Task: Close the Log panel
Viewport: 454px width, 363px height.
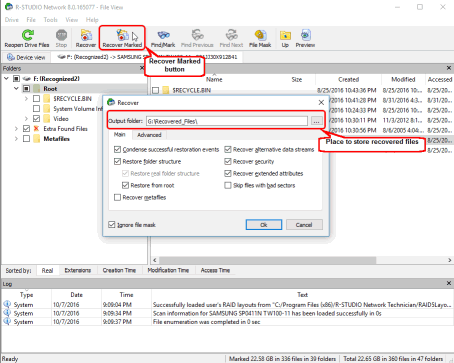Action: [449, 283]
